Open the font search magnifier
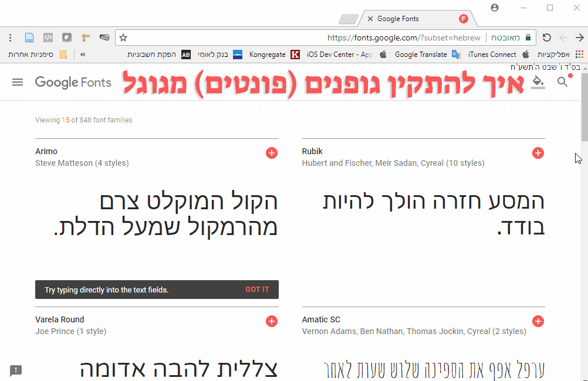The height and width of the screenshot is (381, 588). 562,83
